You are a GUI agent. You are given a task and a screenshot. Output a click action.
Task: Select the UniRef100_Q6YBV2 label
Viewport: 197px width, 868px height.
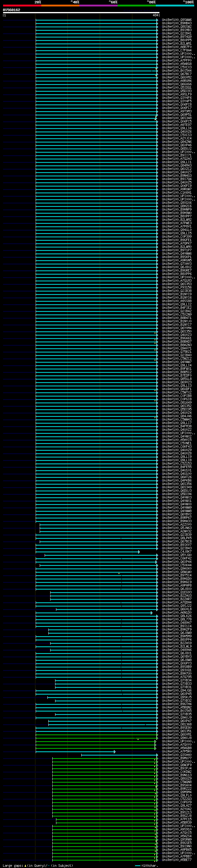(177, 515)
